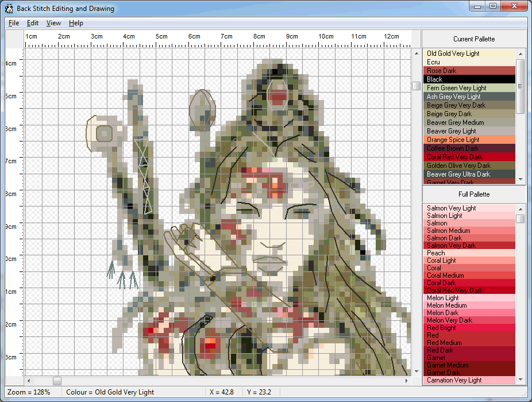Viewport: 532px width, 402px height.
Task: Select Beige Grey Very Dark swatch
Action: [x=469, y=105]
